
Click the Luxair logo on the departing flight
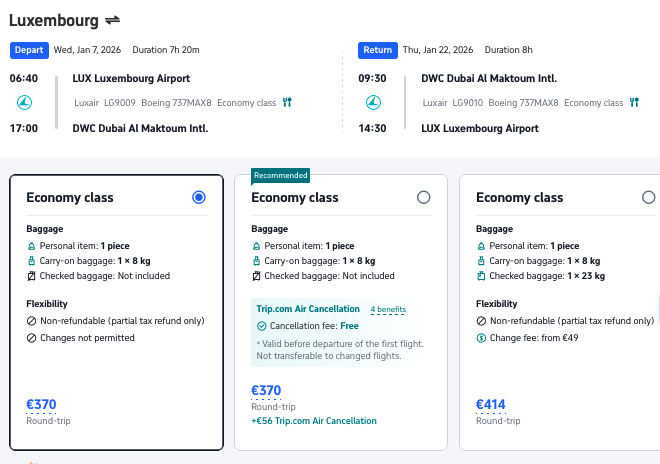pyautogui.click(x=25, y=102)
